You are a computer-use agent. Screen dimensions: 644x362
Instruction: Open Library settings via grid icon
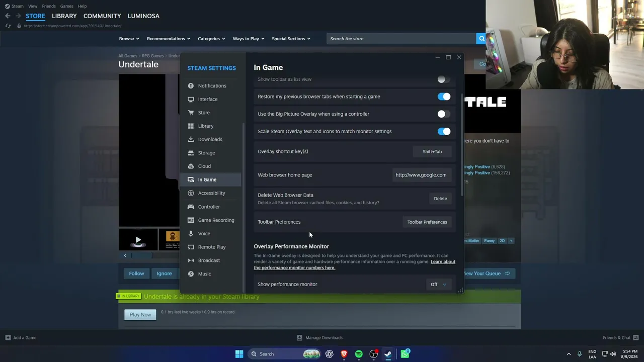[191, 126]
